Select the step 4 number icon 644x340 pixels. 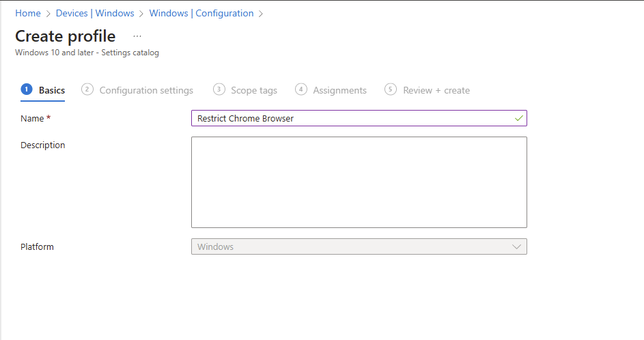301,89
